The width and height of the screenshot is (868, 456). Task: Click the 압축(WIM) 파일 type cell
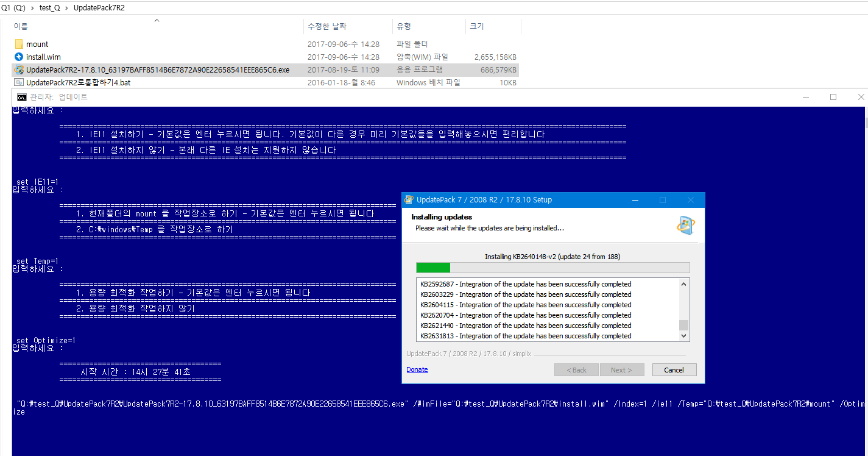[422, 57]
